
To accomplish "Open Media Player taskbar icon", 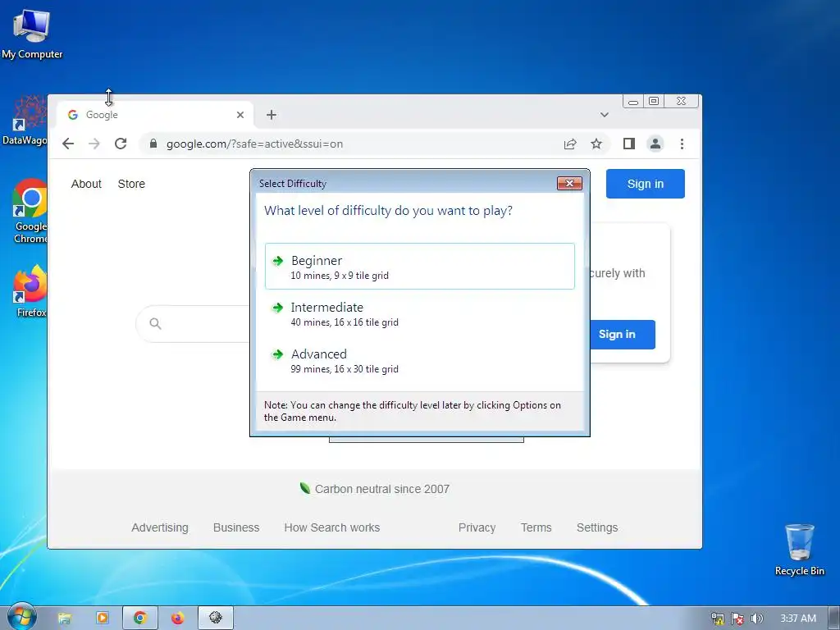I will pyautogui.click(x=103, y=619).
